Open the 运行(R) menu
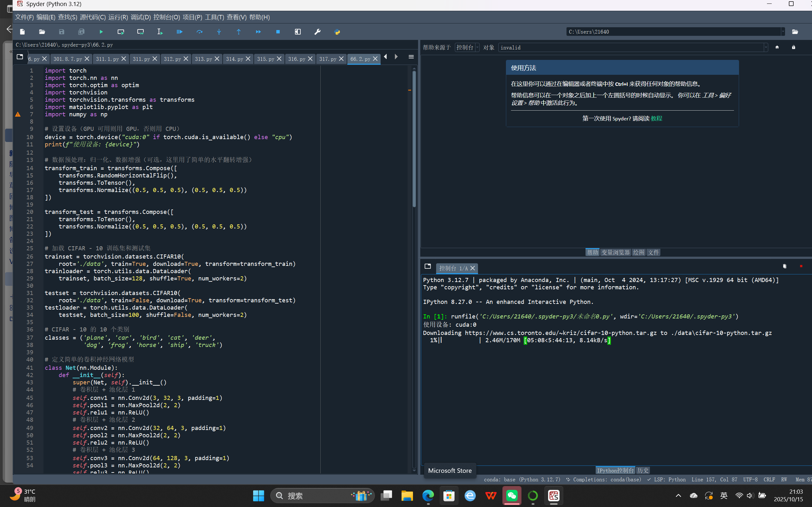Viewport: 812px width, 507px height. (x=118, y=17)
